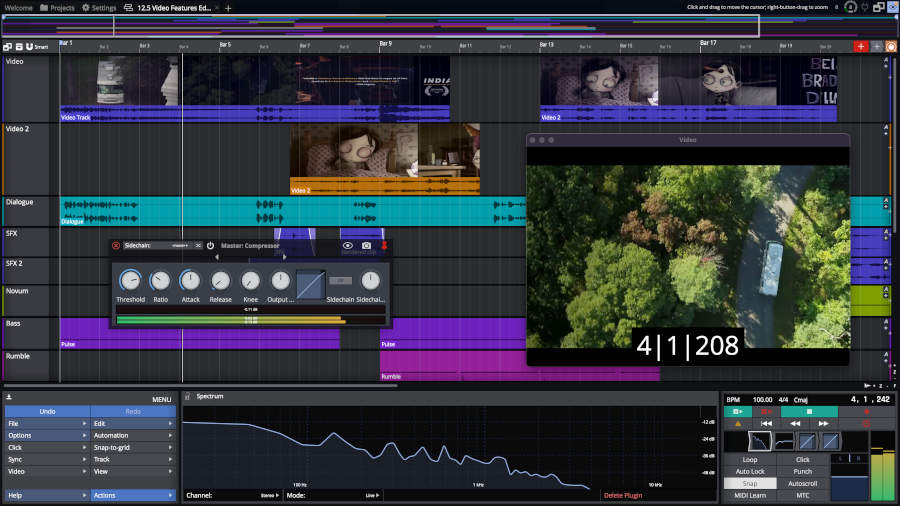Toggle compressor power button
Image resolution: width=900 pixels, height=506 pixels.
point(211,246)
